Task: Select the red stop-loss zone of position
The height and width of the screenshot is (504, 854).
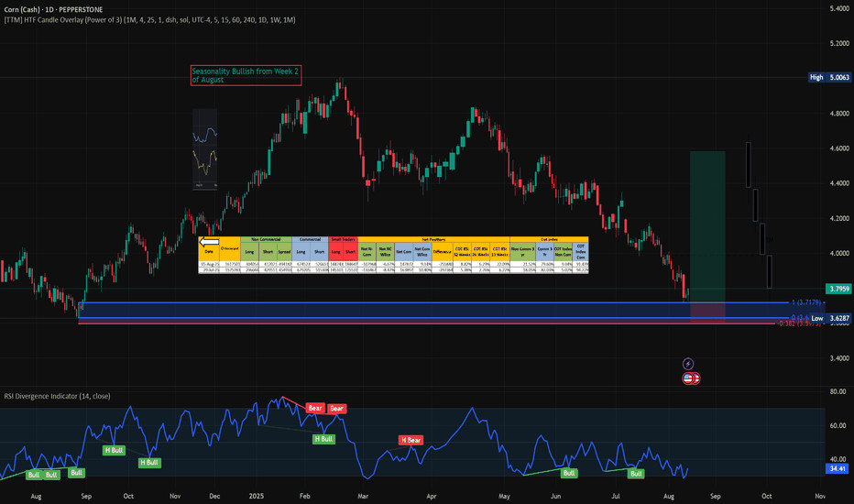Action: pyautogui.click(x=707, y=312)
